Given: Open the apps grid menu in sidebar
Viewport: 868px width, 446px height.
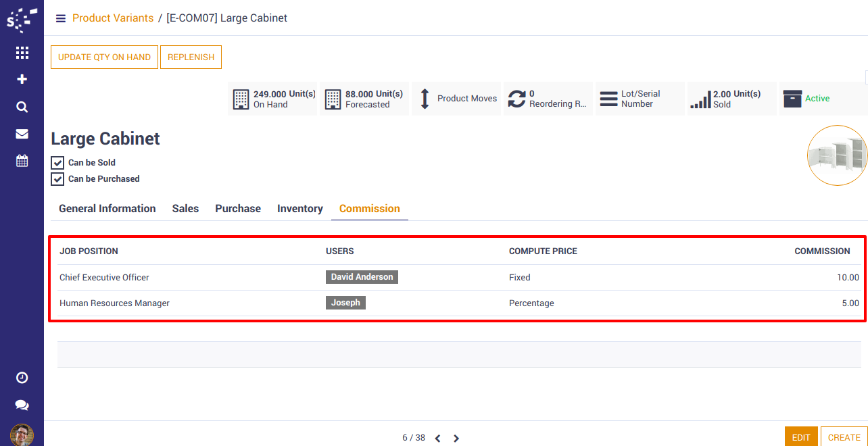Looking at the screenshot, I should [22, 53].
